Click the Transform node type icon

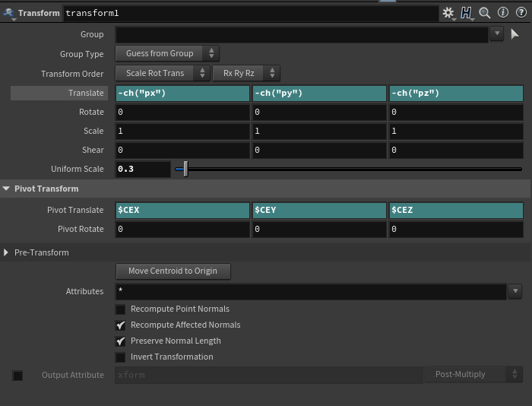(x=8, y=13)
